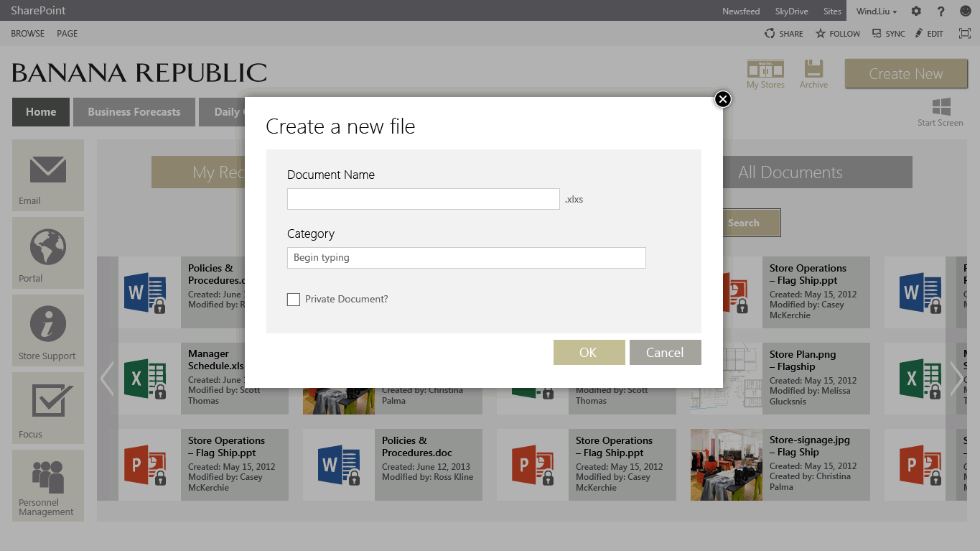Click the smiley feedback icon

tap(966, 11)
